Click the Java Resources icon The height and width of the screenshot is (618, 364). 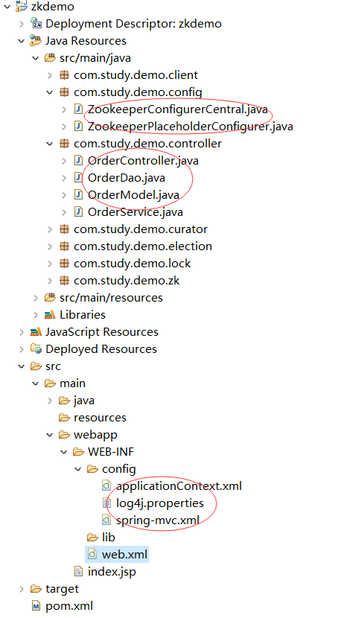click(36, 41)
